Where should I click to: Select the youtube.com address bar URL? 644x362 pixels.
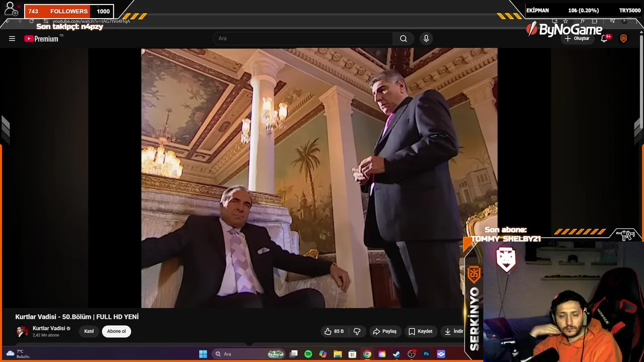(x=91, y=21)
